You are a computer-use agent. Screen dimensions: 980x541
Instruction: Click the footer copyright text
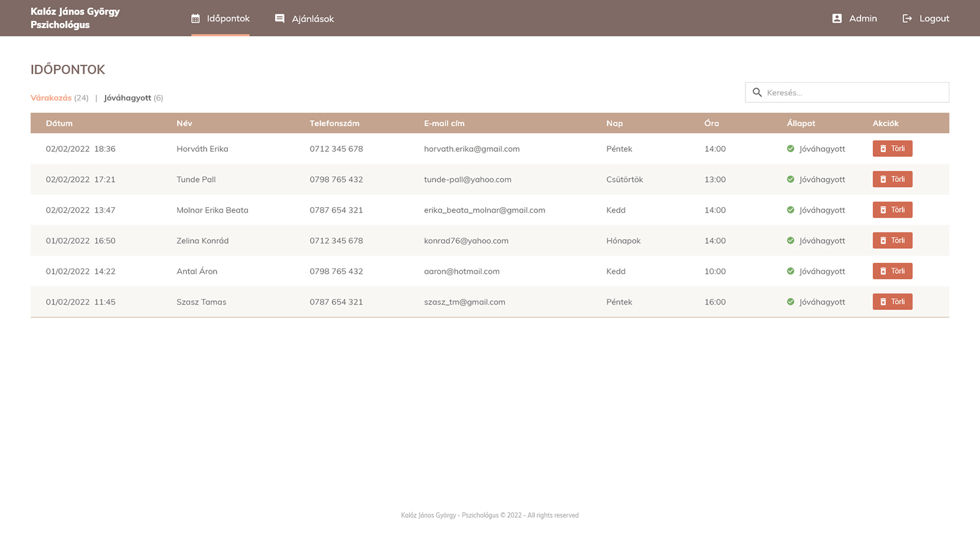pyautogui.click(x=490, y=515)
